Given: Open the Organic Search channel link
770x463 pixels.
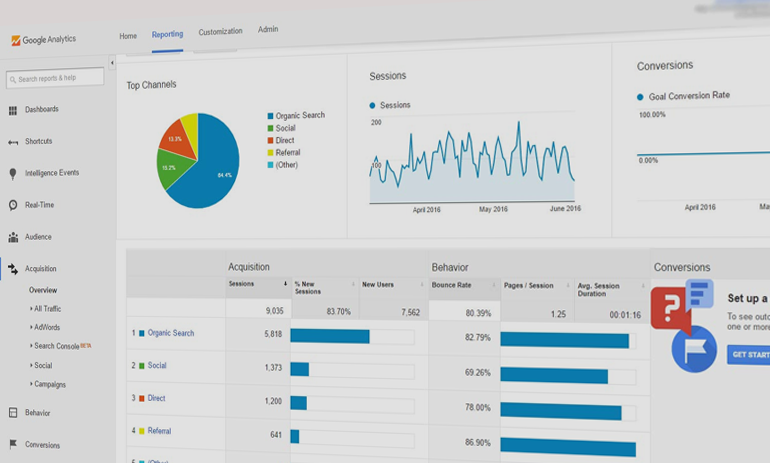Looking at the screenshot, I should pos(171,333).
